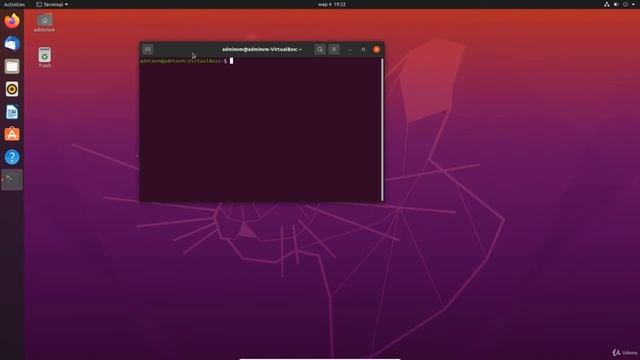This screenshot has height=360, width=640.
Task: Open the Trash desktop icon
Action: click(x=44, y=58)
